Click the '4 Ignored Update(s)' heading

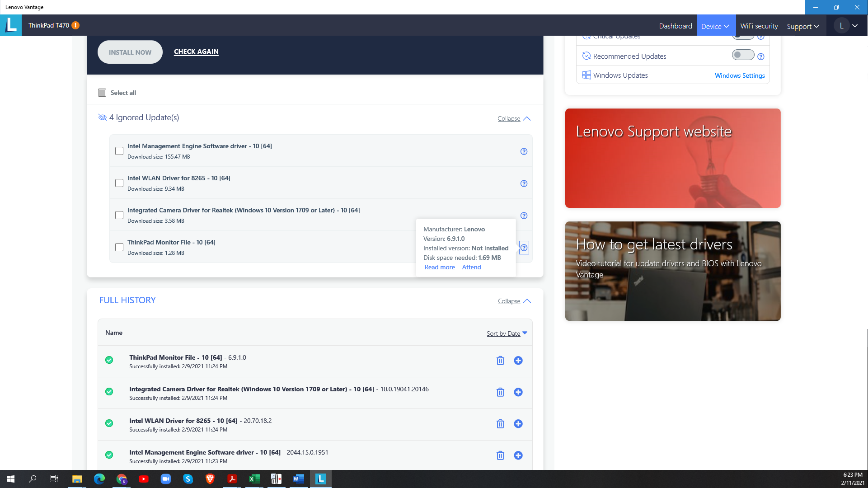(x=144, y=117)
